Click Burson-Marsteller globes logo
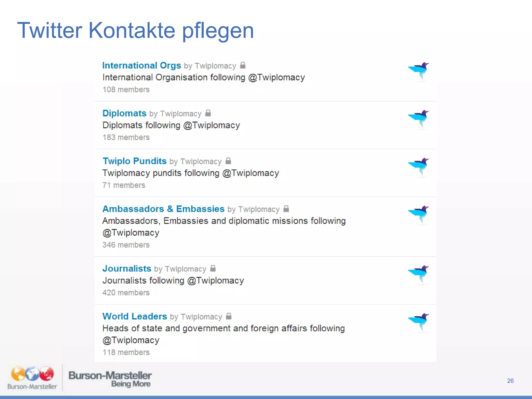 [x=32, y=378]
